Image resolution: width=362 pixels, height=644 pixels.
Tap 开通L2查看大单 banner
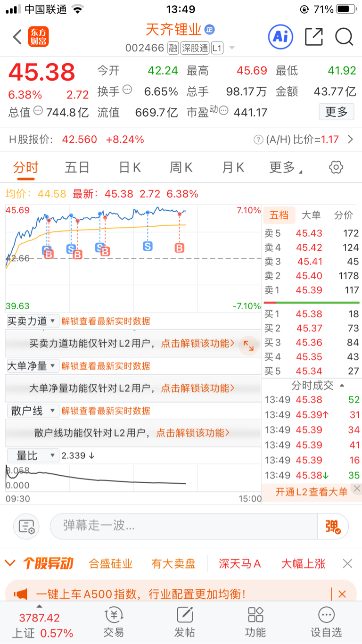(x=312, y=492)
